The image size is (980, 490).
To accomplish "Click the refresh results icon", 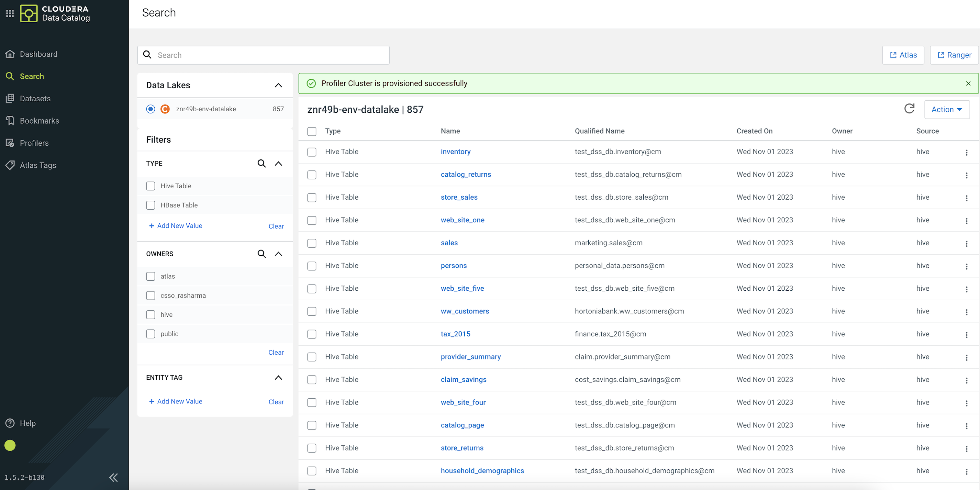I will coord(909,109).
